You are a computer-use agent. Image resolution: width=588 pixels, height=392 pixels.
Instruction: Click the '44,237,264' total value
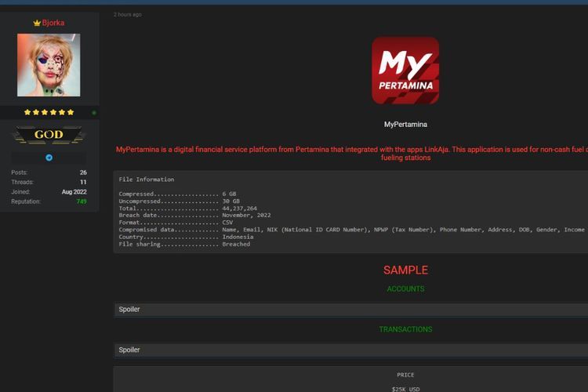click(x=240, y=209)
